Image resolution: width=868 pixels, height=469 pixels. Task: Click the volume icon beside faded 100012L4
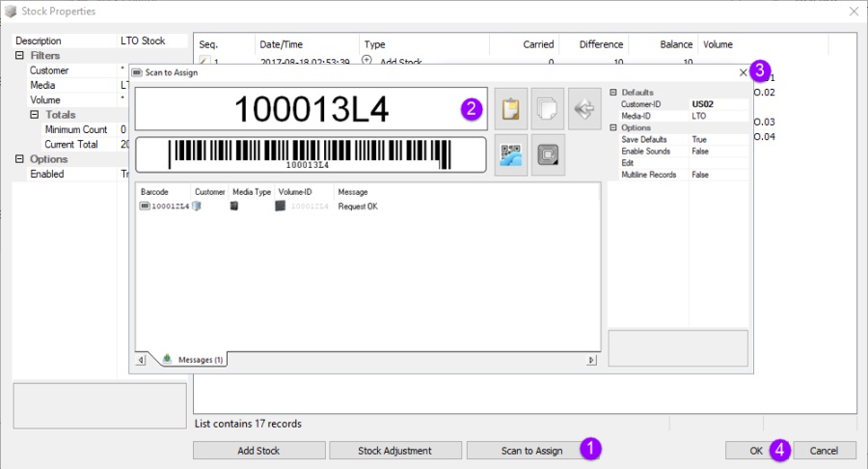click(x=280, y=206)
